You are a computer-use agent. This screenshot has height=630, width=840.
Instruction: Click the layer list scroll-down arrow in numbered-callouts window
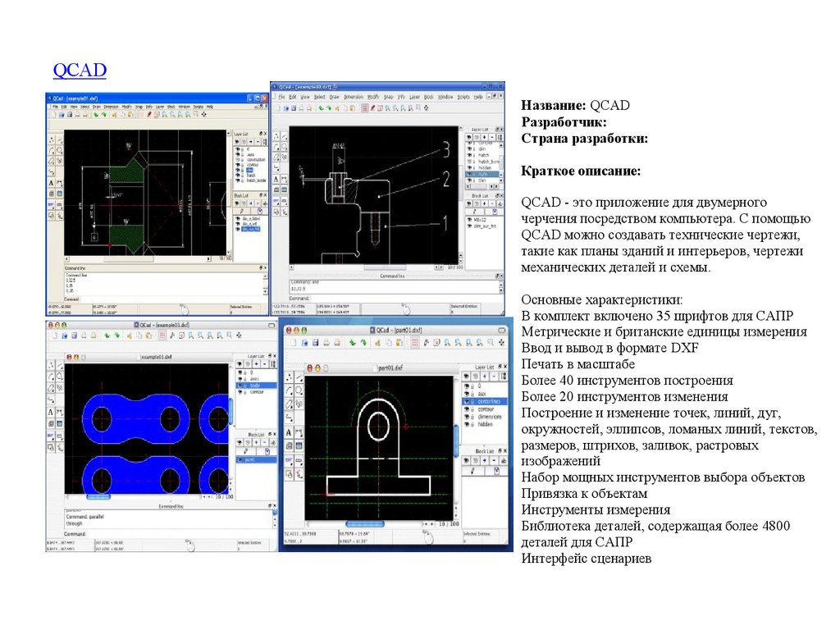tap(501, 180)
